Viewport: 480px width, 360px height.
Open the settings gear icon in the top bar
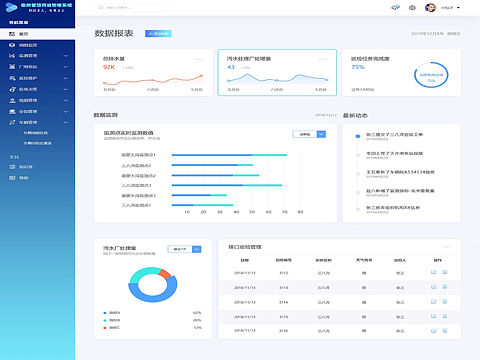click(x=412, y=7)
